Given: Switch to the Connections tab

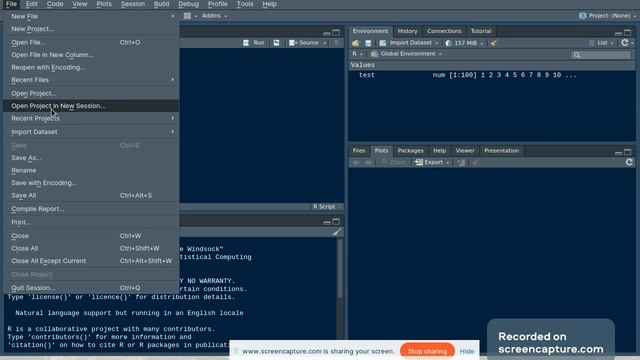Looking at the screenshot, I should (x=444, y=31).
